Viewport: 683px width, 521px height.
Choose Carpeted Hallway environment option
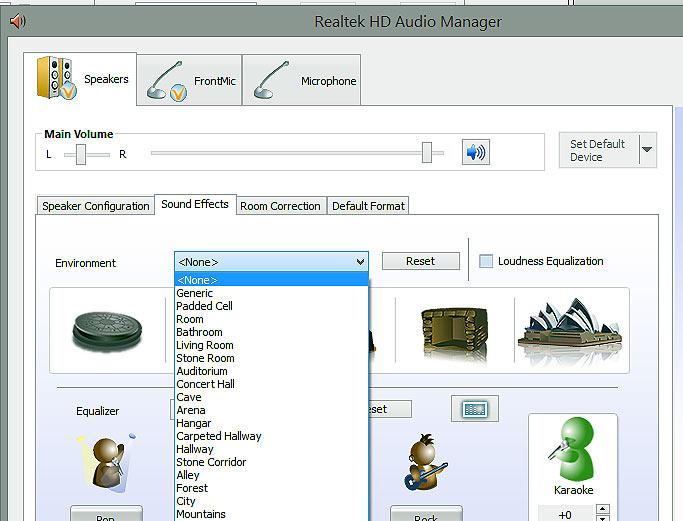(271, 436)
